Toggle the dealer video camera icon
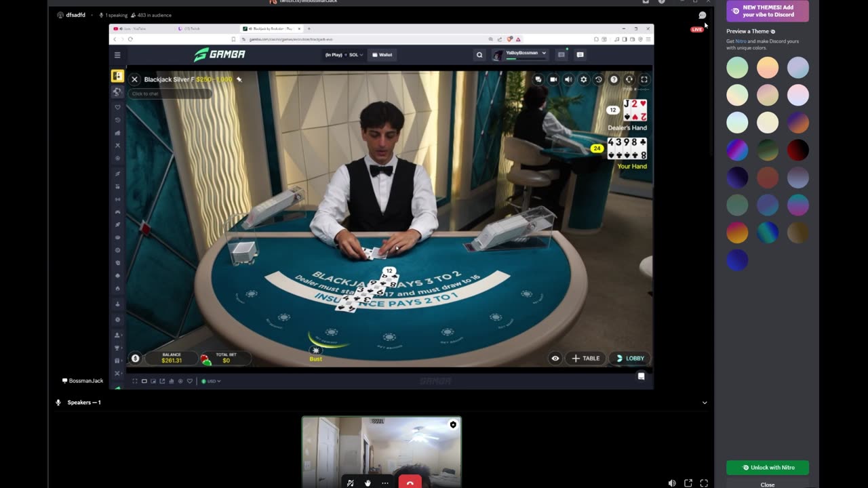Screen dimensions: 868x488 coord(553,79)
